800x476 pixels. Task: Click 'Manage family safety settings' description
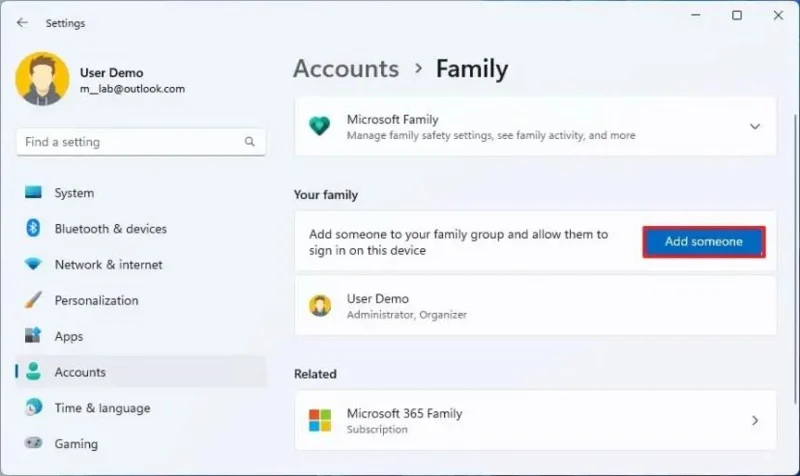pos(491,136)
